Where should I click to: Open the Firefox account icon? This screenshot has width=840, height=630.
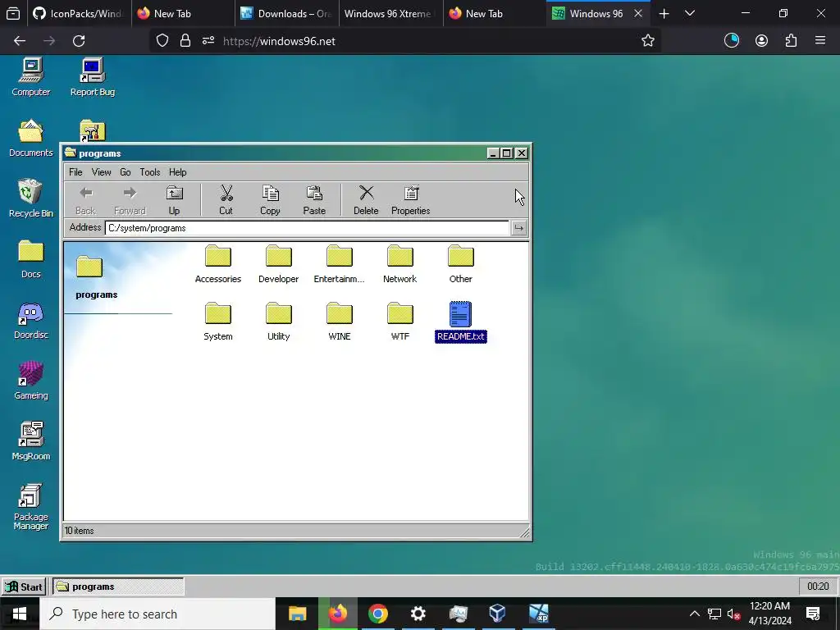tap(761, 41)
